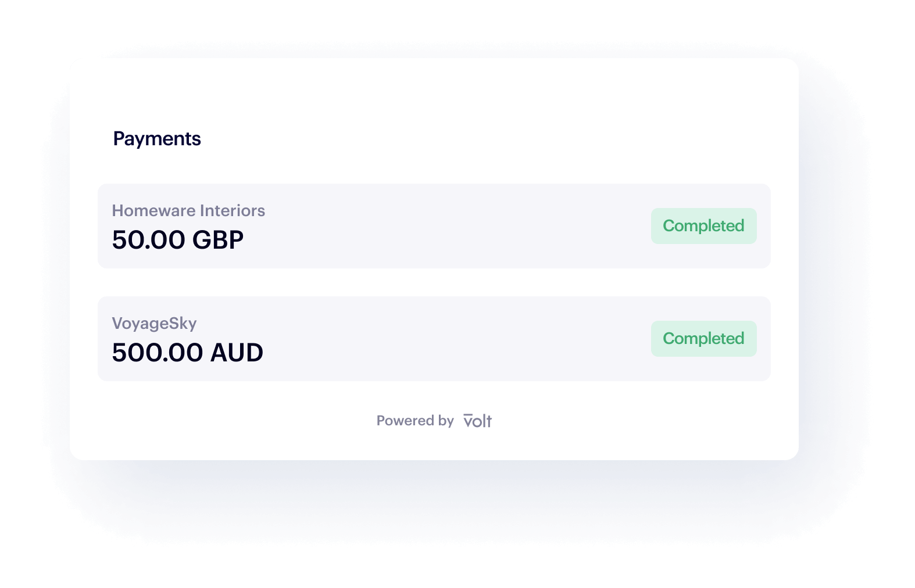Click the gap between the two payment rows
This screenshot has height=588, width=915.
click(x=434, y=282)
